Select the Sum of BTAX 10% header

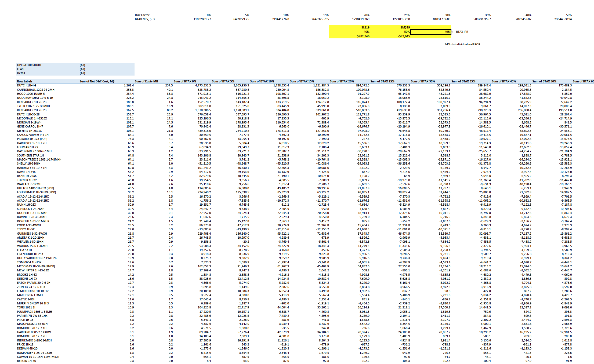click(x=262, y=81)
